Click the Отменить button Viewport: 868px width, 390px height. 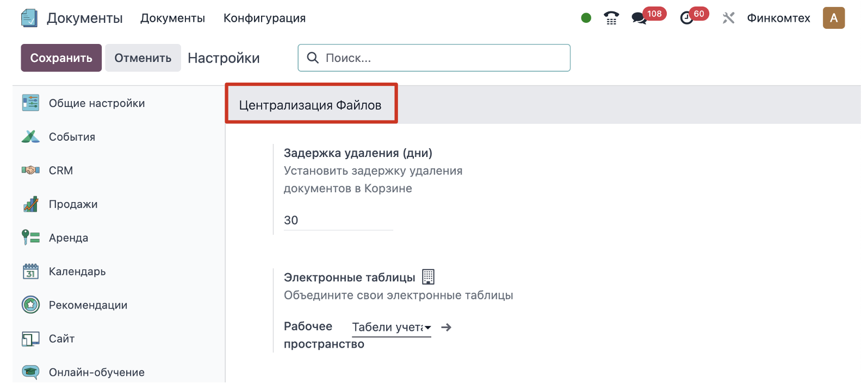pos(142,58)
